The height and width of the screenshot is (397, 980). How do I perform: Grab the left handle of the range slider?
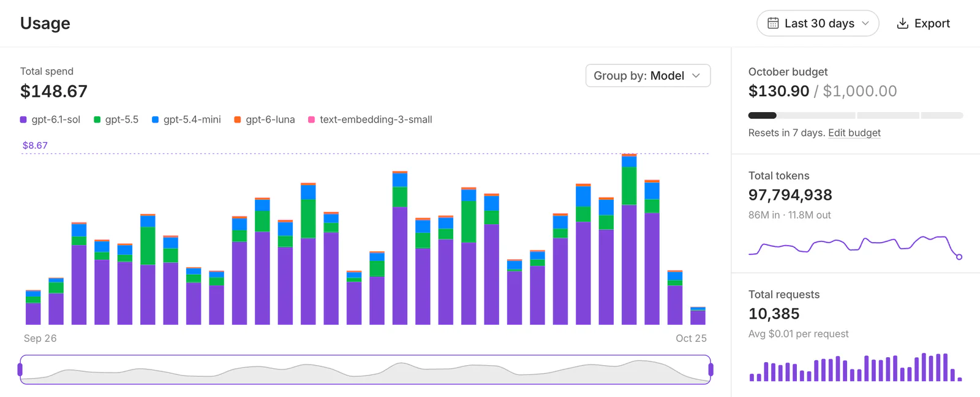(x=20, y=369)
